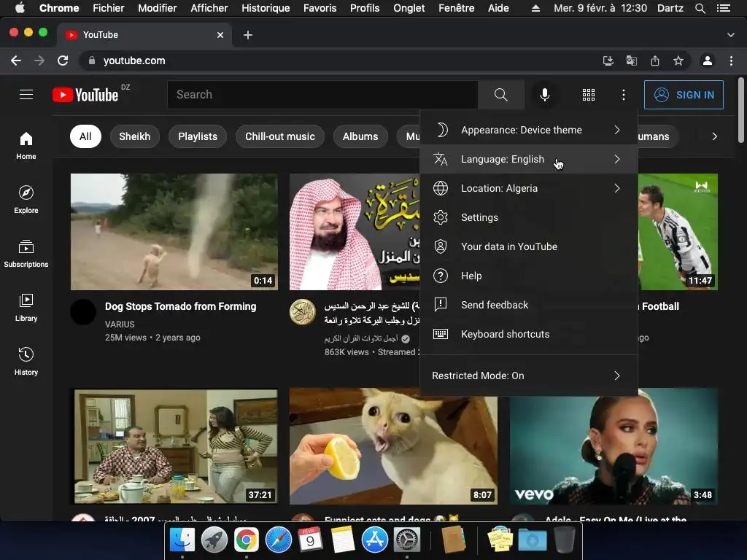Select Settings in the dropdown menu

[528, 217]
